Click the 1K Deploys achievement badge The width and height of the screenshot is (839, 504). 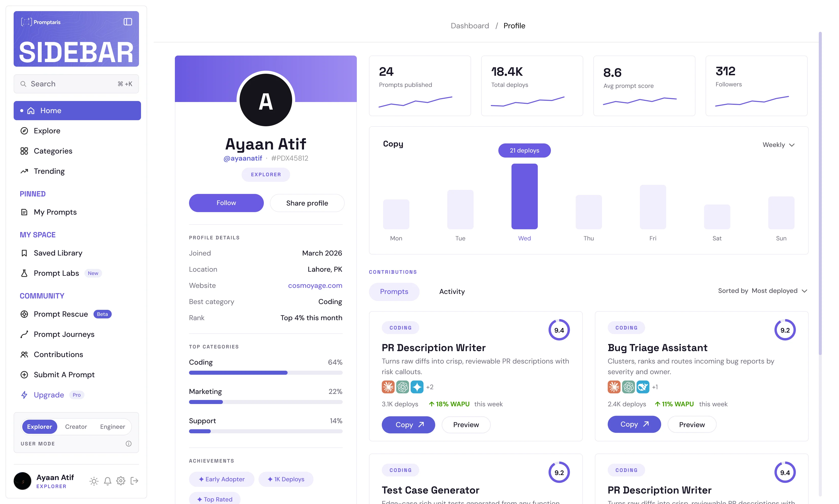286,479
